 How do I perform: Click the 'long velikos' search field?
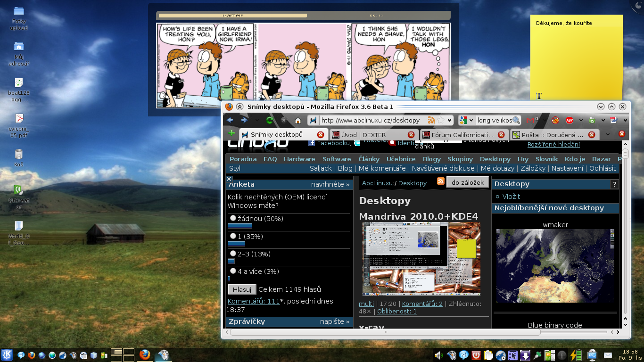point(494,120)
